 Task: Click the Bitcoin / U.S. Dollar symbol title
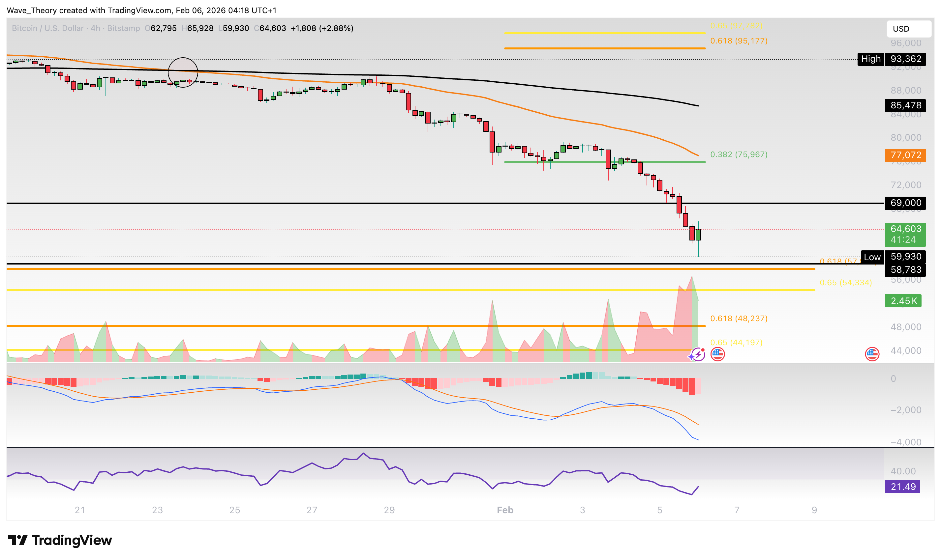coord(47,28)
